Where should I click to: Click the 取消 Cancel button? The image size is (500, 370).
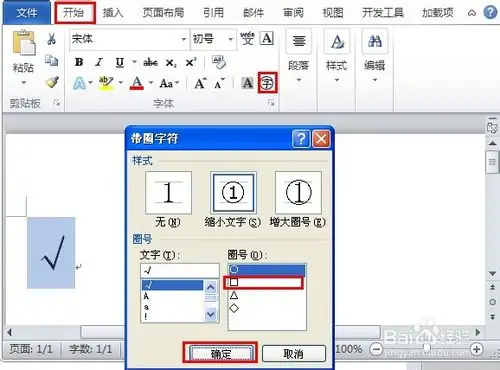tap(294, 353)
